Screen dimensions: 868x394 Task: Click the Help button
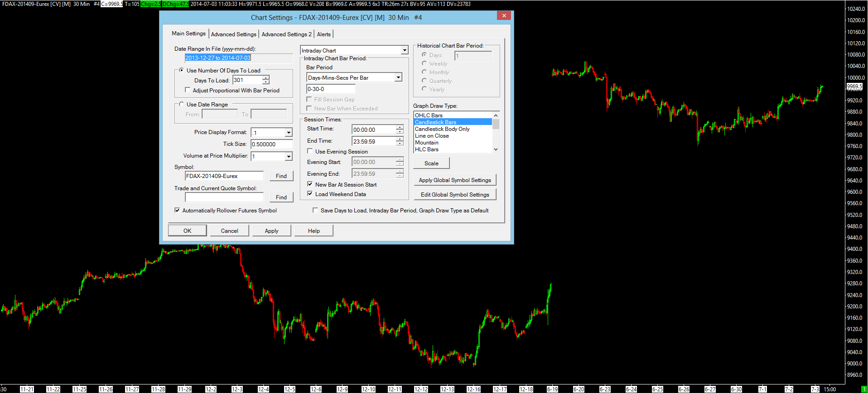[314, 231]
